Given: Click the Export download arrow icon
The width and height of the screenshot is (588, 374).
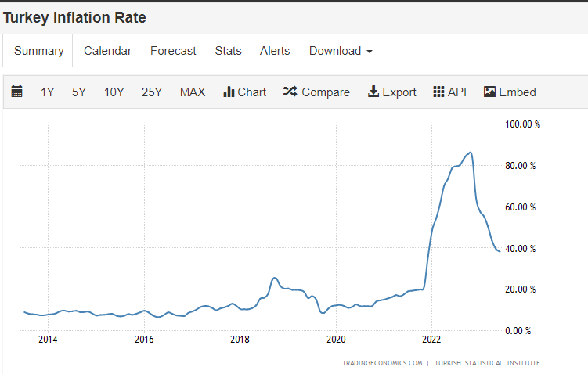Looking at the screenshot, I should pyautogui.click(x=373, y=92).
